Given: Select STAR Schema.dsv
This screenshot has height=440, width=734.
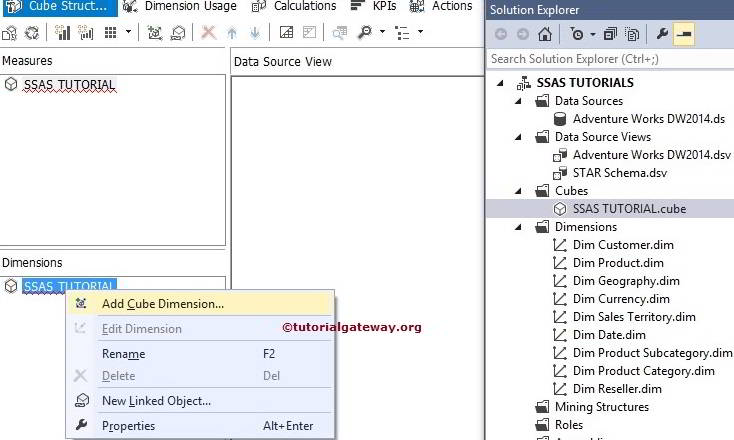Looking at the screenshot, I should pos(620,173).
